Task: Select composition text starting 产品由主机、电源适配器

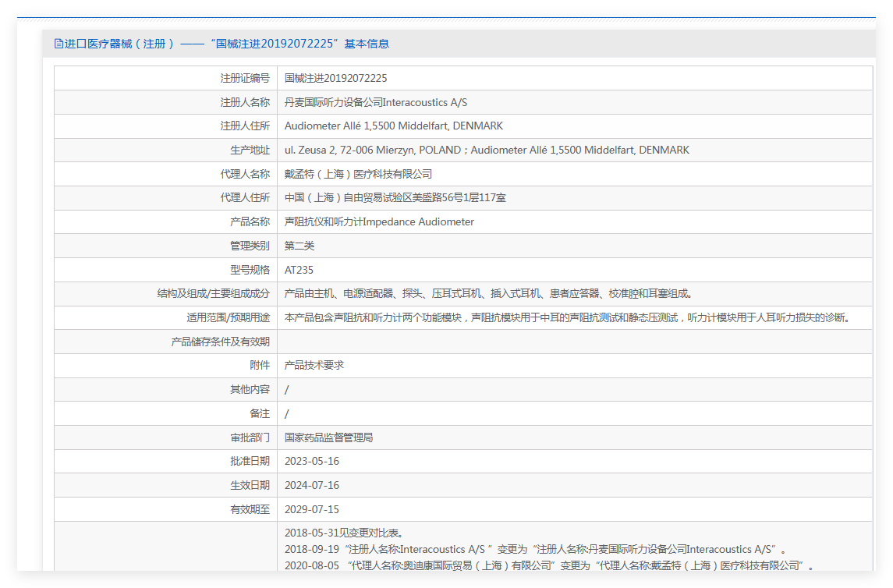Action: 489,294
